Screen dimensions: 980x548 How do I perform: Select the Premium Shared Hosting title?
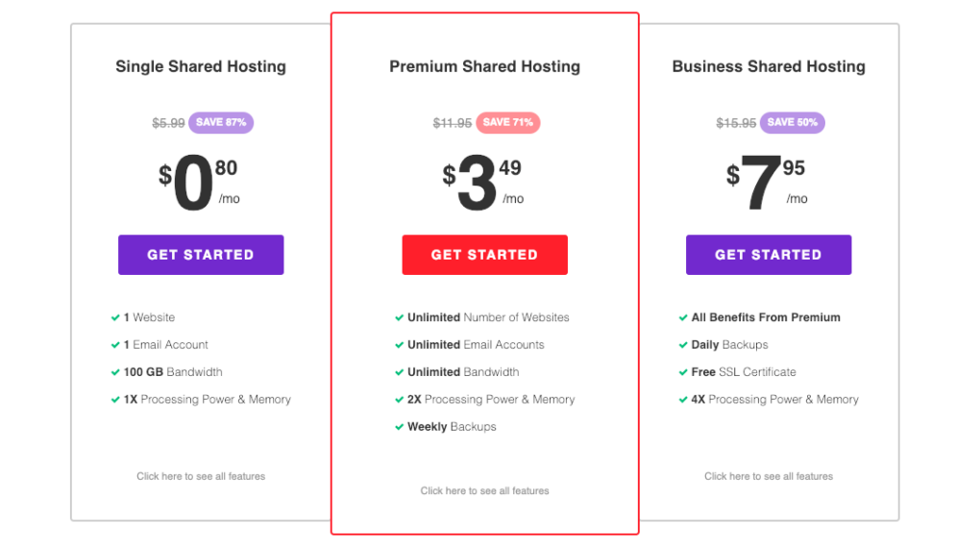[x=484, y=66]
